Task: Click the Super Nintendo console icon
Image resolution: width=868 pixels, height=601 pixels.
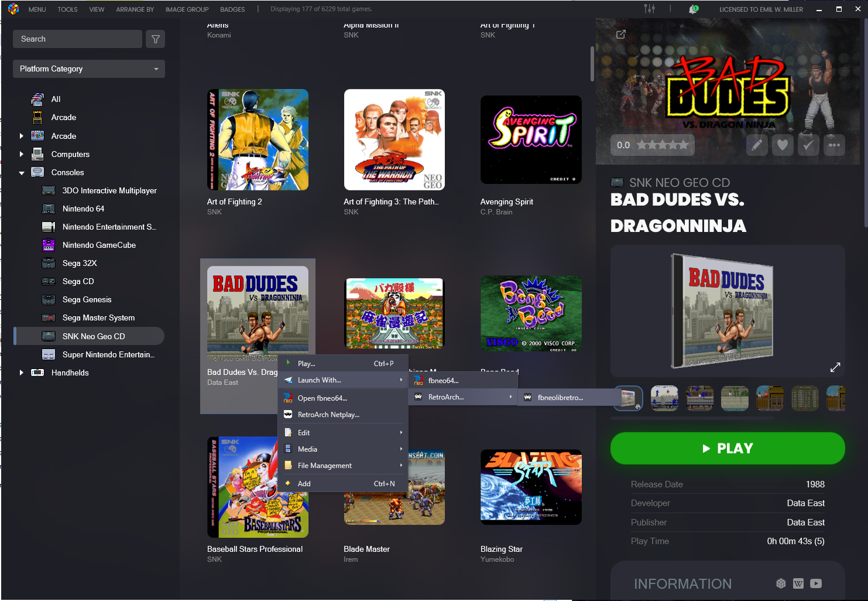Action: pos(49,354)
